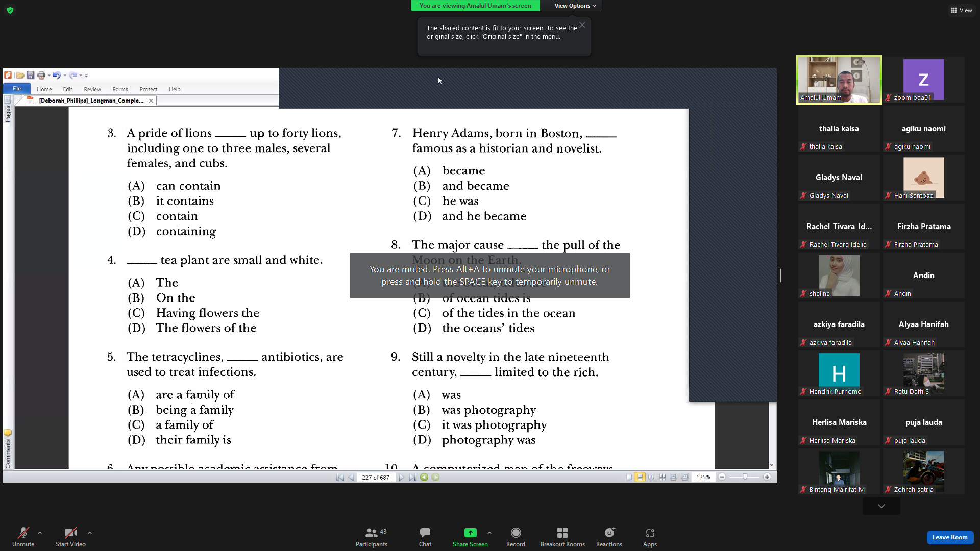Viewport: 980px width, 551px height.
Task: Jump to the last PDF page
Action: tap(413, 478)
